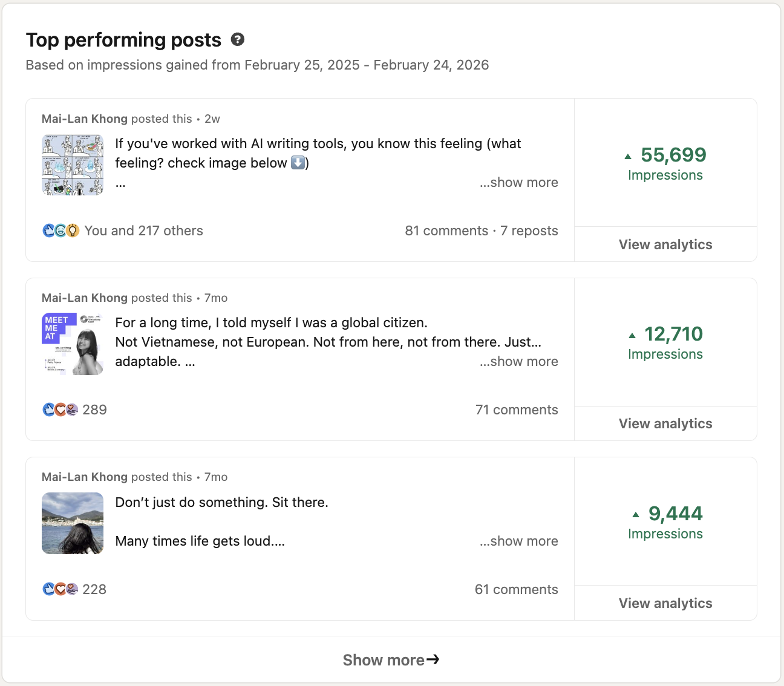
Task: Click the Like reaction icon on the third post
Action: [x=48, y=589]
